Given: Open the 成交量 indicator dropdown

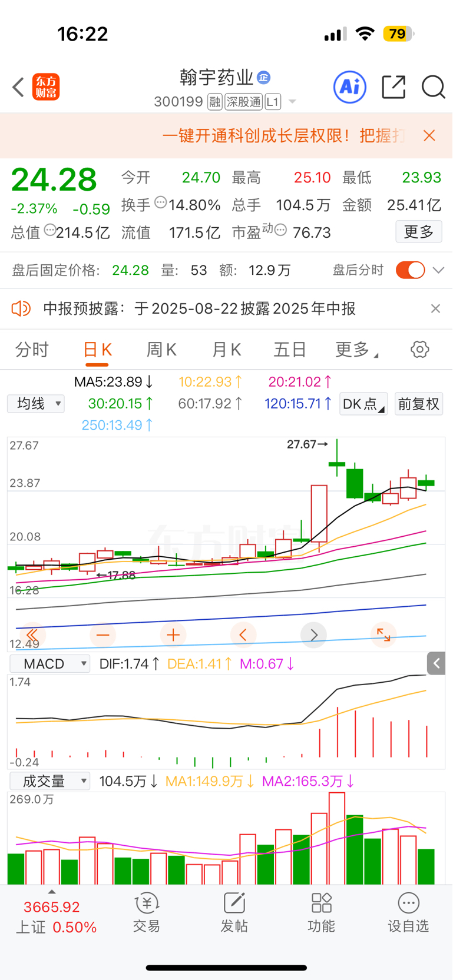Looking at the screenshot, I should click(x=50, y=781).
